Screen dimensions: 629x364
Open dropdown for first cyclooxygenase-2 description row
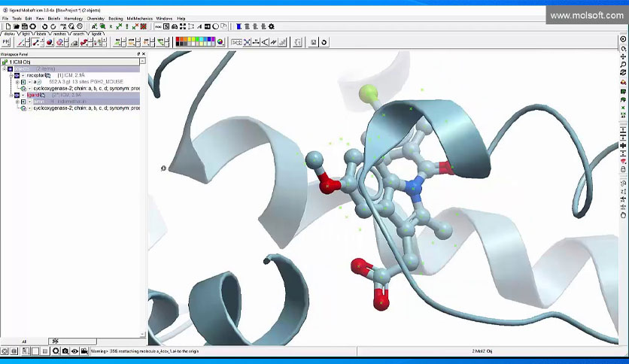point(29,88)
